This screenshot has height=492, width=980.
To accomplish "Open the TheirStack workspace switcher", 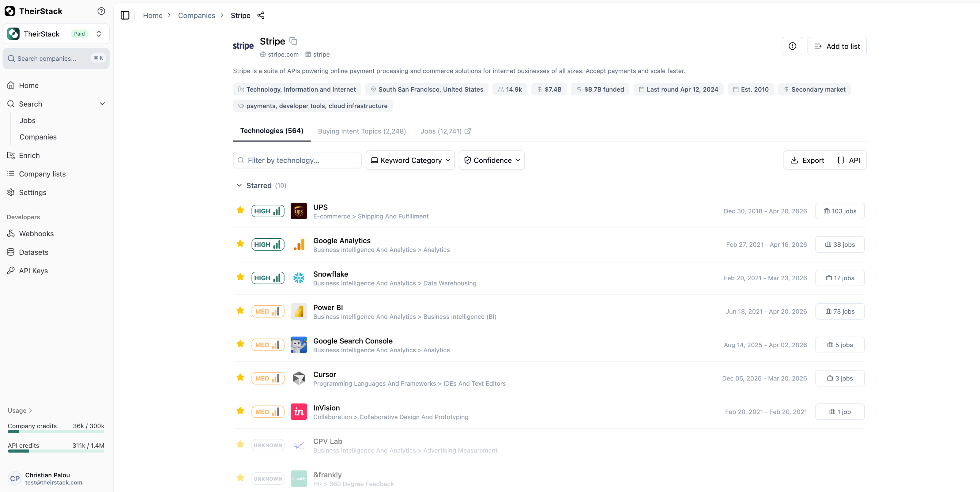I will pos(56,34).
